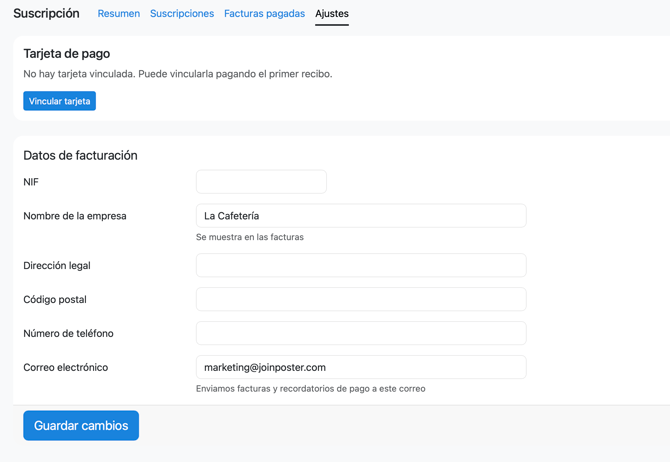
Task: Click the 'No hay tarjeta vinculada' message
Action: point(178,74)
